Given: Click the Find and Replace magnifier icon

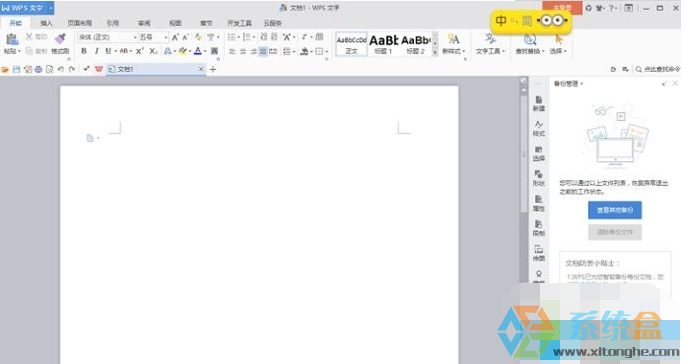Looking at the screenshot, I should click(530, 40).
